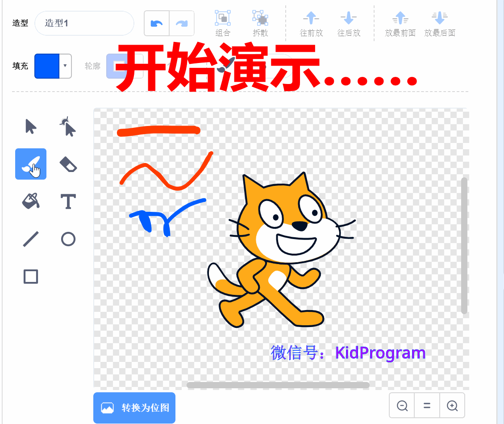This screenshot has width=504, height=424.
Task: Select the Eraser tool
Action: pos(68,164)
